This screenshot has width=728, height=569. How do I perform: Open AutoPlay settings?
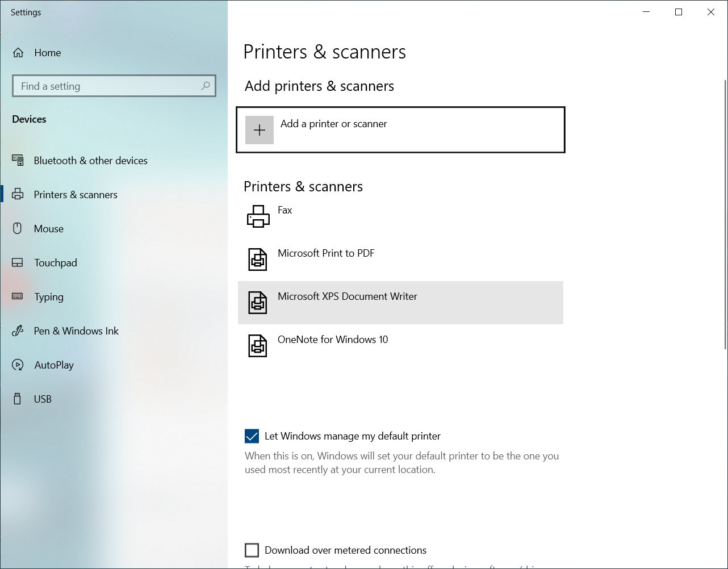pos(114,365)
